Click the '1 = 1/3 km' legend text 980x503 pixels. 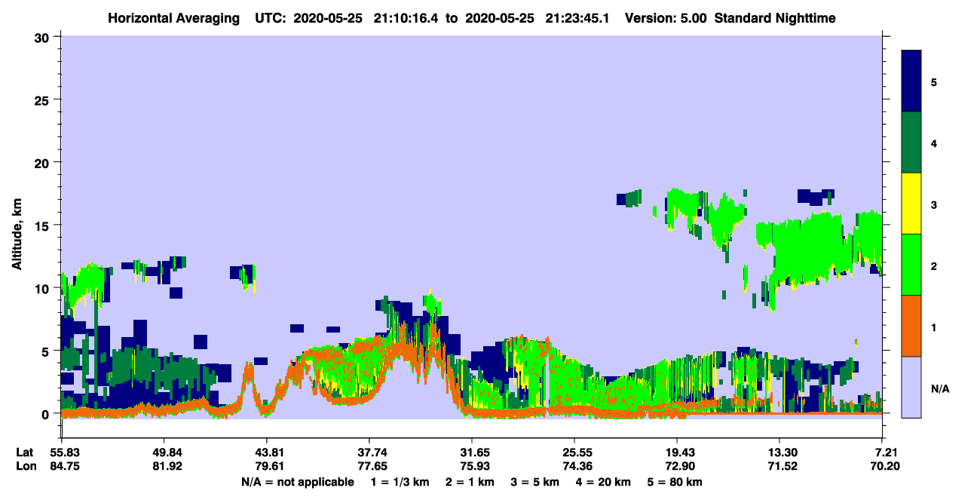[x=400, y=482]
